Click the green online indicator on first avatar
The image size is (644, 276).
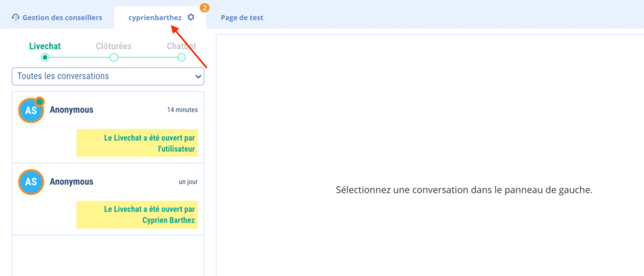click(x=40, y=101)
